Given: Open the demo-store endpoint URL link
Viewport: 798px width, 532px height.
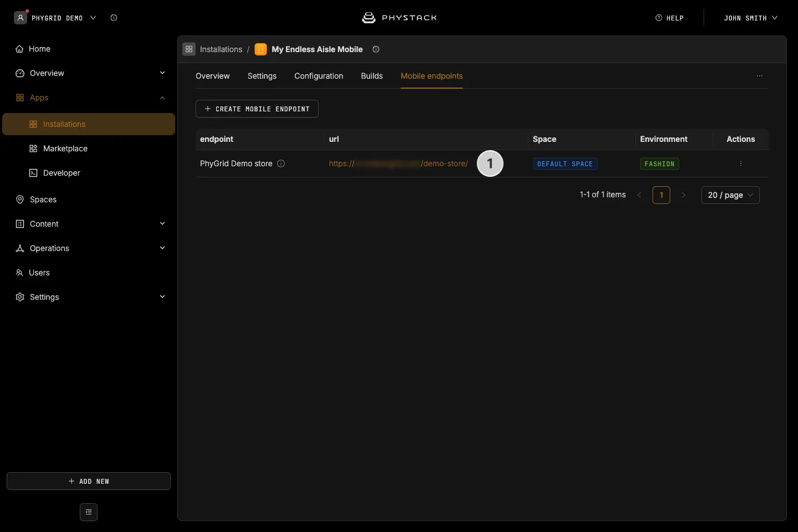Looking at the screenshot, I should pos(398,163).
